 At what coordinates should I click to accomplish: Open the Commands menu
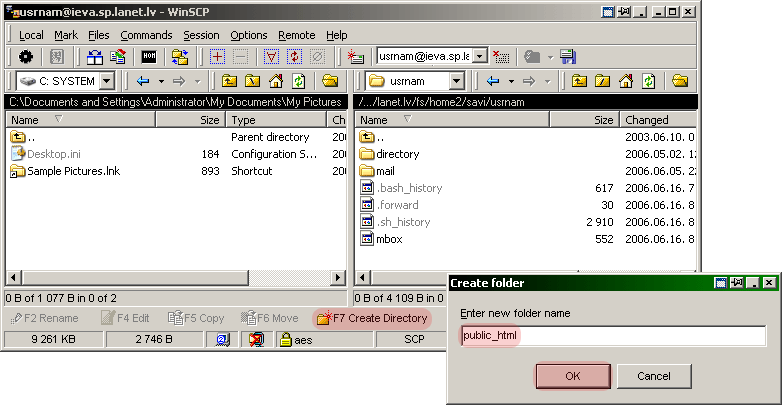tap(146, 35)
